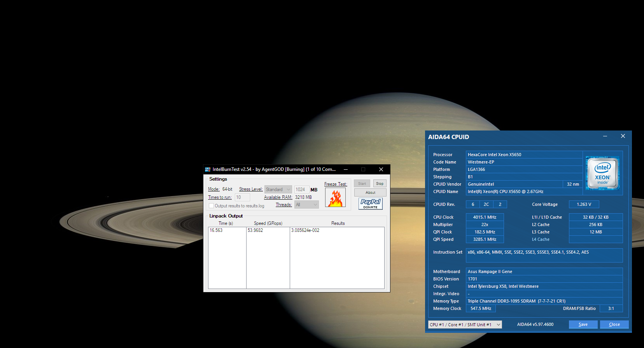This screenshot has height=348, width=644.
Task: Click the Times to run label
Action: [220, 197]
